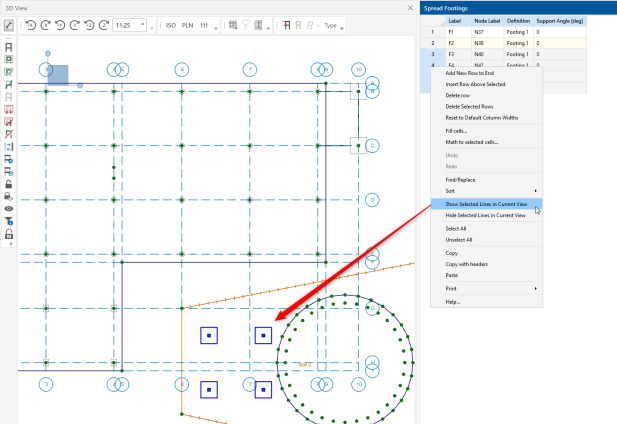Click the eye visibility icon in left toolbar
The width and height of the screenshot is (617, 424).
pos(9,208)
